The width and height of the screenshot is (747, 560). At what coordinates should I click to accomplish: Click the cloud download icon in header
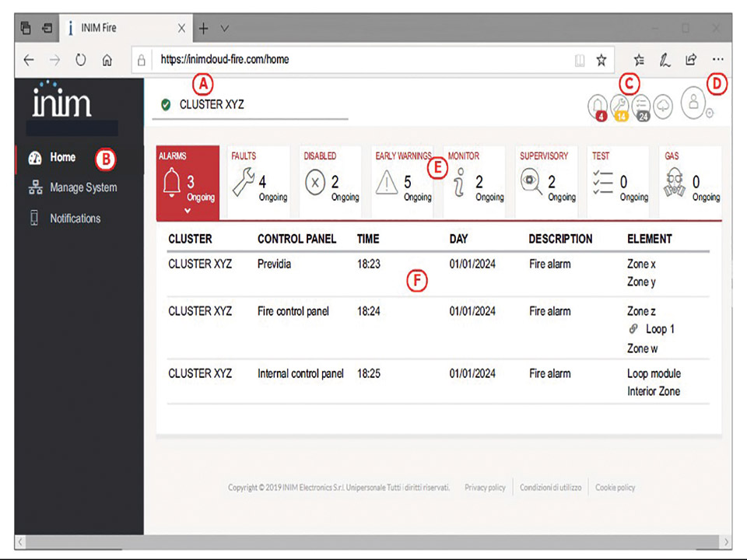tap(663, 107)
